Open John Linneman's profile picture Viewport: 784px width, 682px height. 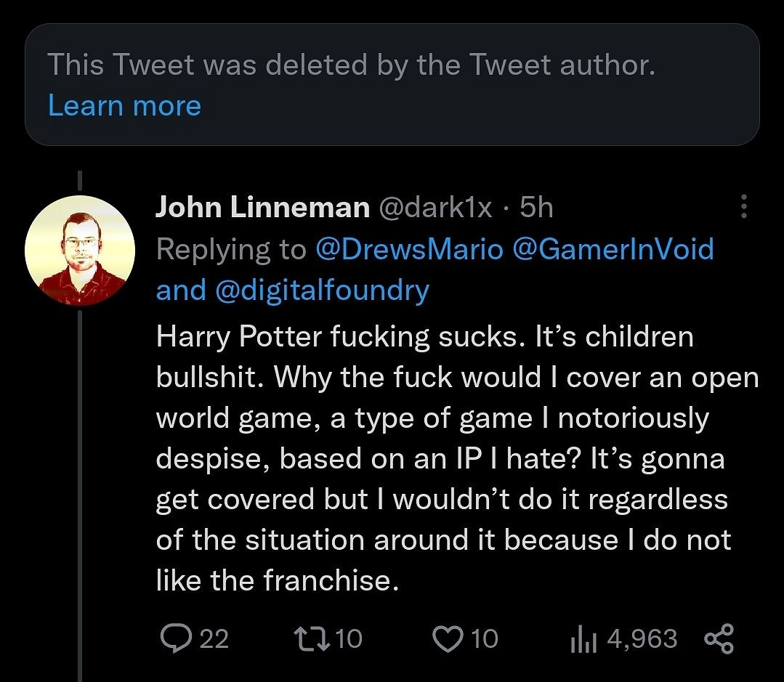(80, 250)
